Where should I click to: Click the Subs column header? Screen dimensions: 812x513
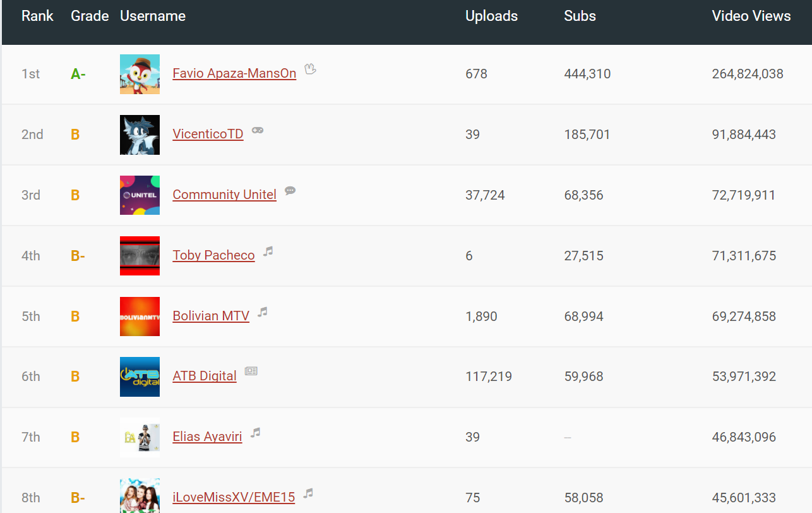[580, 16]
